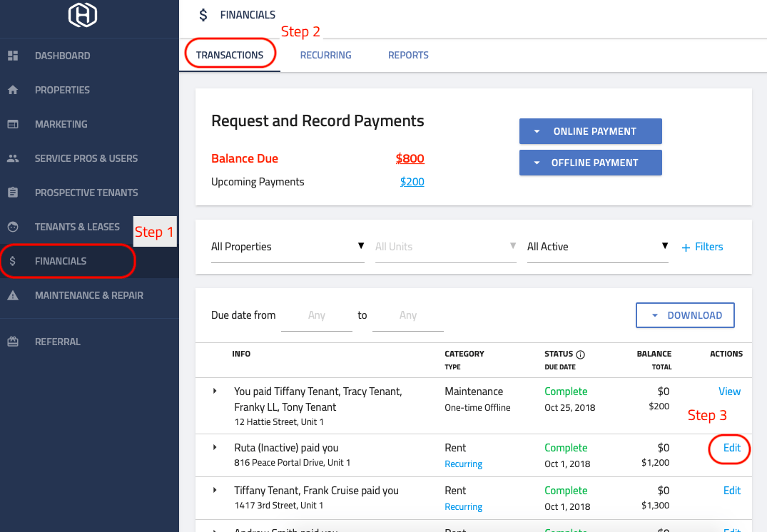This screenshot has height=532, width=767.
Task: Open Maintenance & Repair via its warning icon
Action: pyautogui.click(x=13, y=295)
